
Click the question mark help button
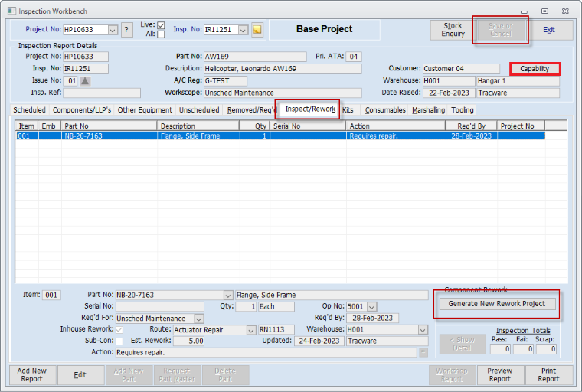(126, 30)
